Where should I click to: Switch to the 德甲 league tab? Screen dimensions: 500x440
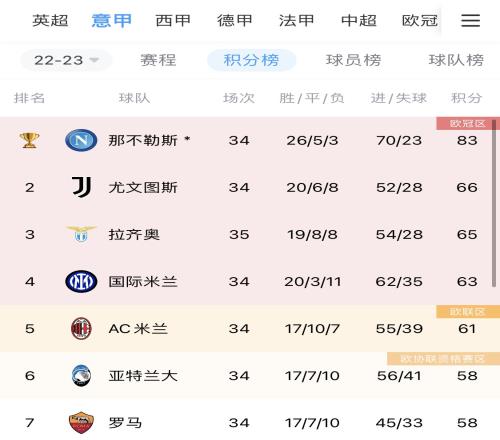[x=235, y=21]
